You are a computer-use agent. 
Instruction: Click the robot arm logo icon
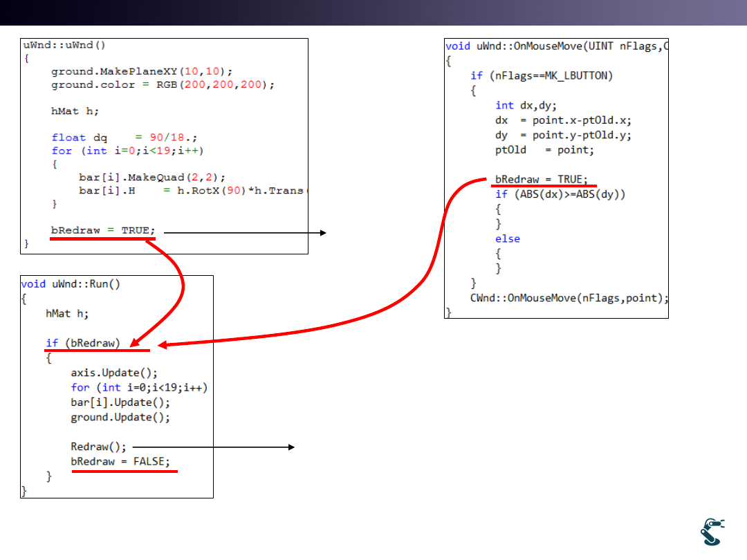tap(712, 531)
